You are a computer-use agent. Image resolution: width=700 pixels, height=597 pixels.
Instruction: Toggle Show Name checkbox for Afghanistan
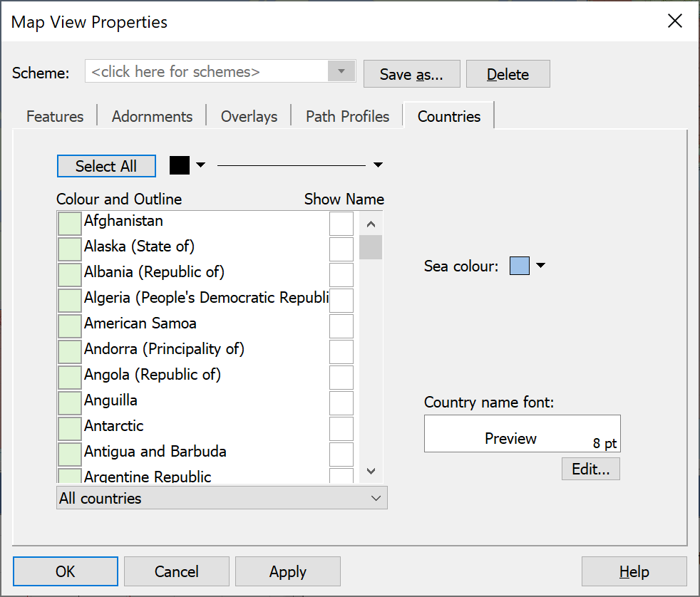(x=341, y=224)
